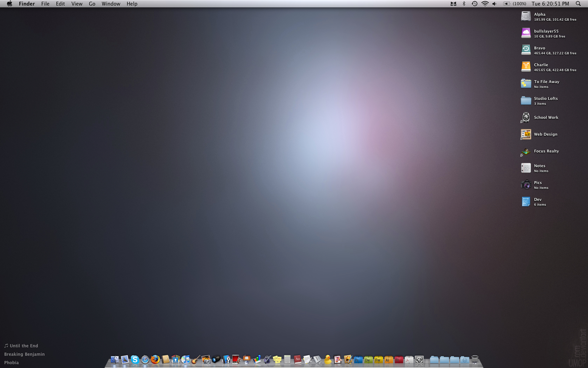This screenshot has width=588, height=368.
Task: Click the battery status 100% indicator
Action: coord(514,4)
